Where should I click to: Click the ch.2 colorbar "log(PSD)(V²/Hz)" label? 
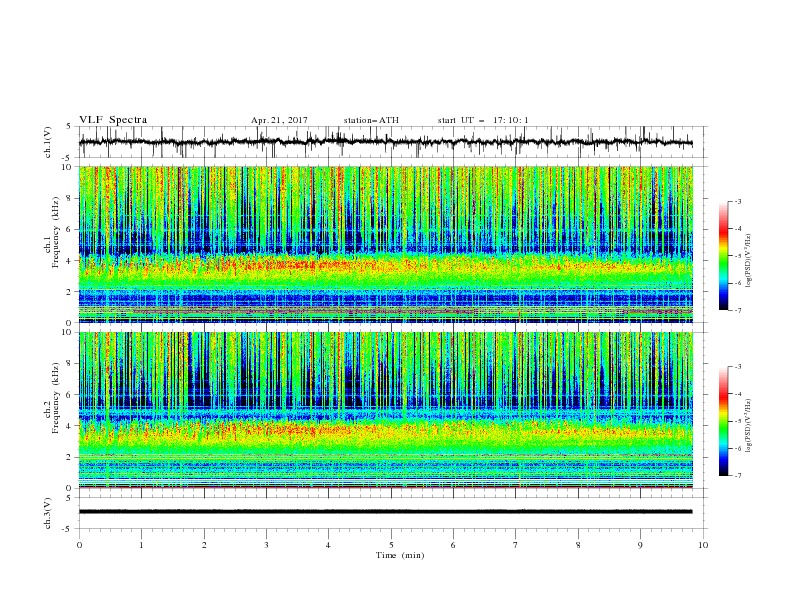point(749,426)
